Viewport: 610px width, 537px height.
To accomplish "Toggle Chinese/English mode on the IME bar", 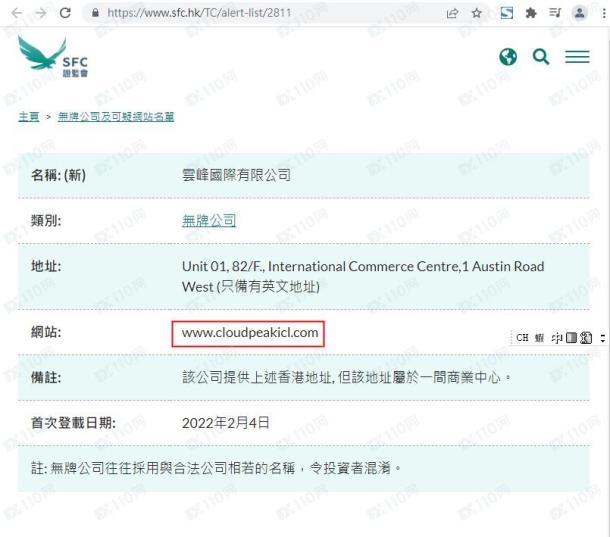I will 557,338.
